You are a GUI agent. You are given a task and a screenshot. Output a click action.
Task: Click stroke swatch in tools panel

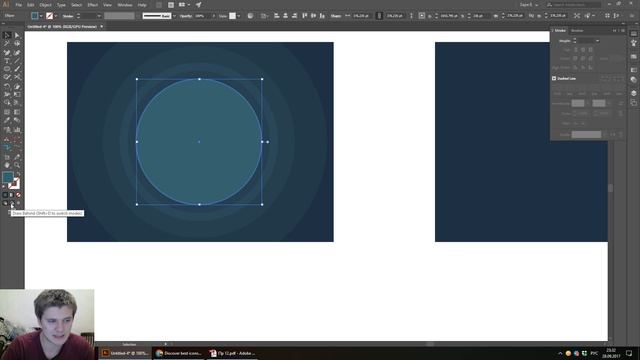(15, 184)
